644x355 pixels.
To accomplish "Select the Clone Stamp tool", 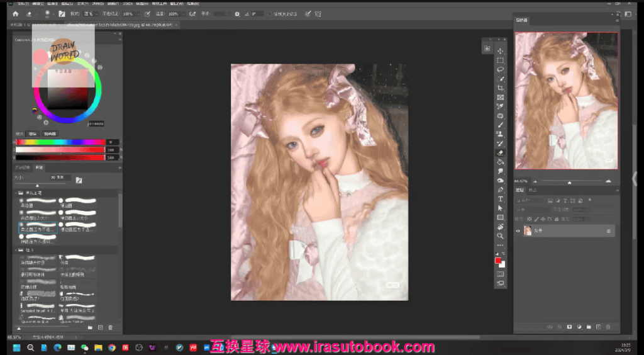I will pos(500,134).
